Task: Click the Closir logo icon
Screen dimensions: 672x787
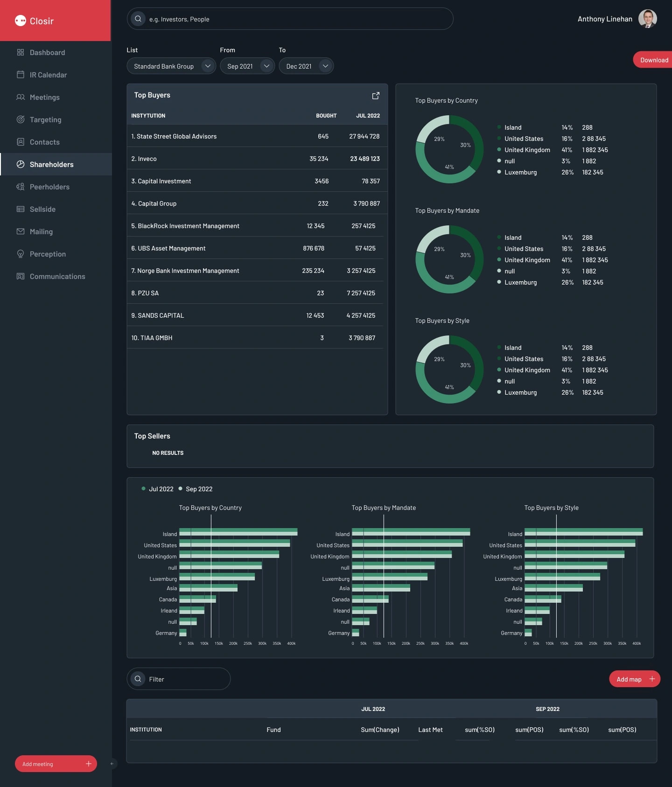Action: [x=20, y=21]
